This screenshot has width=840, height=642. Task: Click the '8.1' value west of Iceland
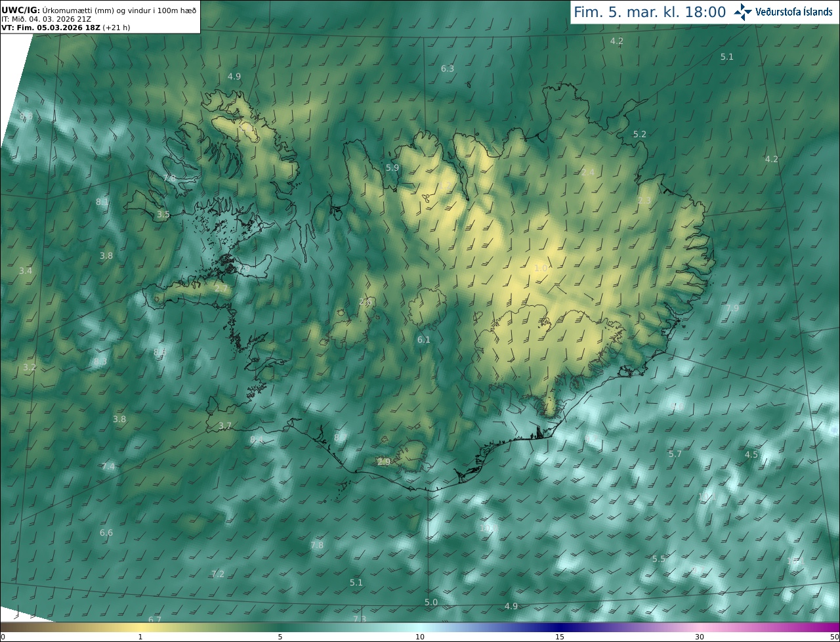pyautogui.click(x=102, y=202)
